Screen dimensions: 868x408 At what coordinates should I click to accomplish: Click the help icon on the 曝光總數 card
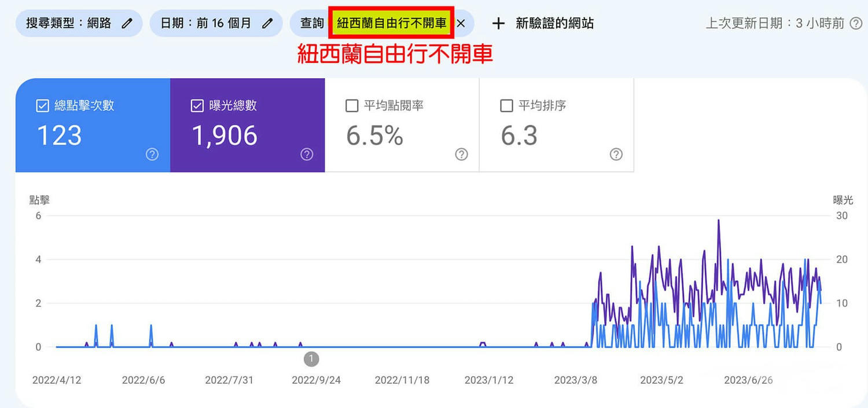(306, 155)
